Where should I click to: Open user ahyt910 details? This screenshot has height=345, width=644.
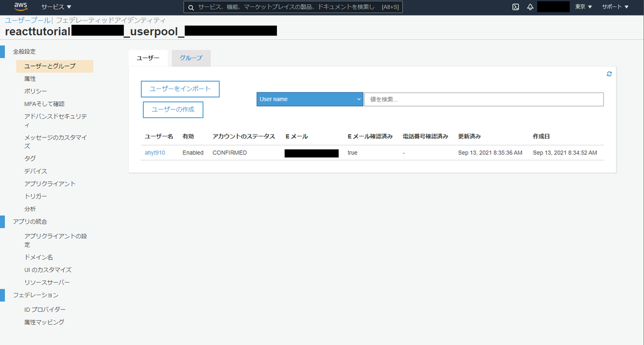pos(155,153)
